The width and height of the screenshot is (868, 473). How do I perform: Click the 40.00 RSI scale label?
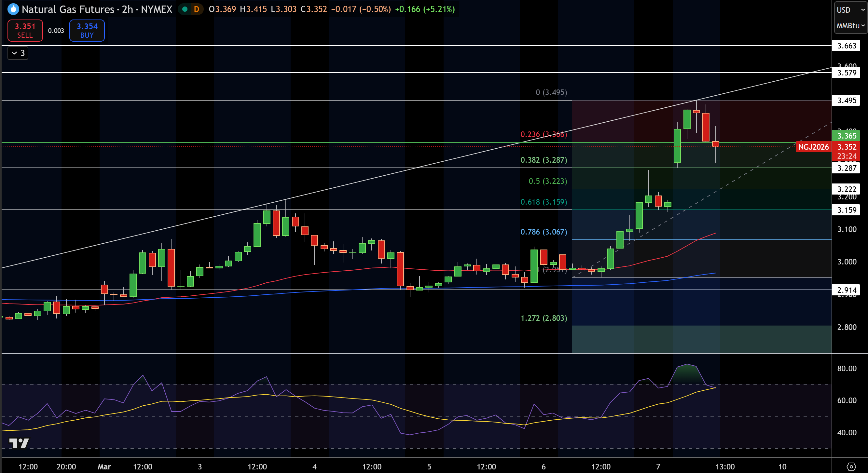(x=847, y=432)
